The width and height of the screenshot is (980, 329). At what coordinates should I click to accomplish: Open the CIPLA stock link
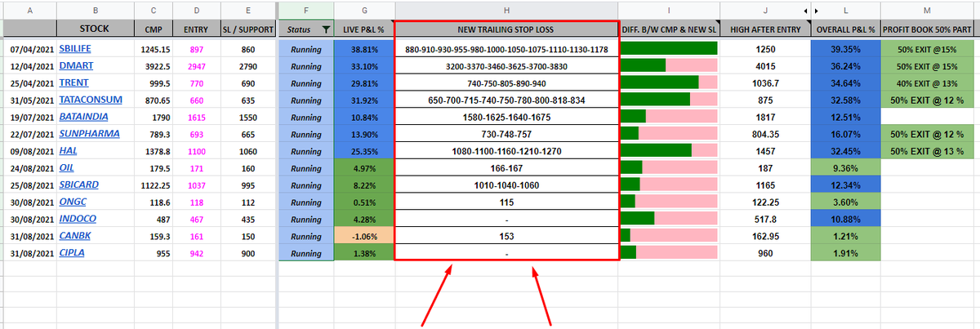coord(73,252)
